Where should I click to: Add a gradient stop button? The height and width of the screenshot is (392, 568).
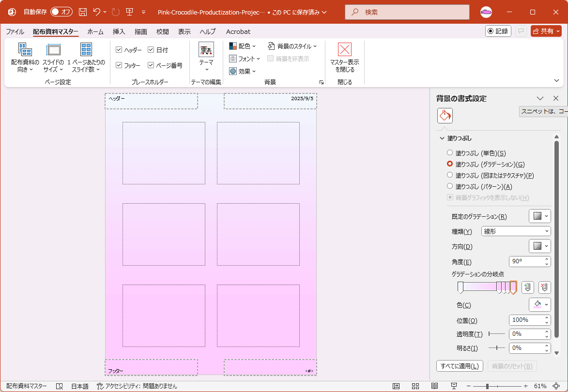tap(528, 287)
